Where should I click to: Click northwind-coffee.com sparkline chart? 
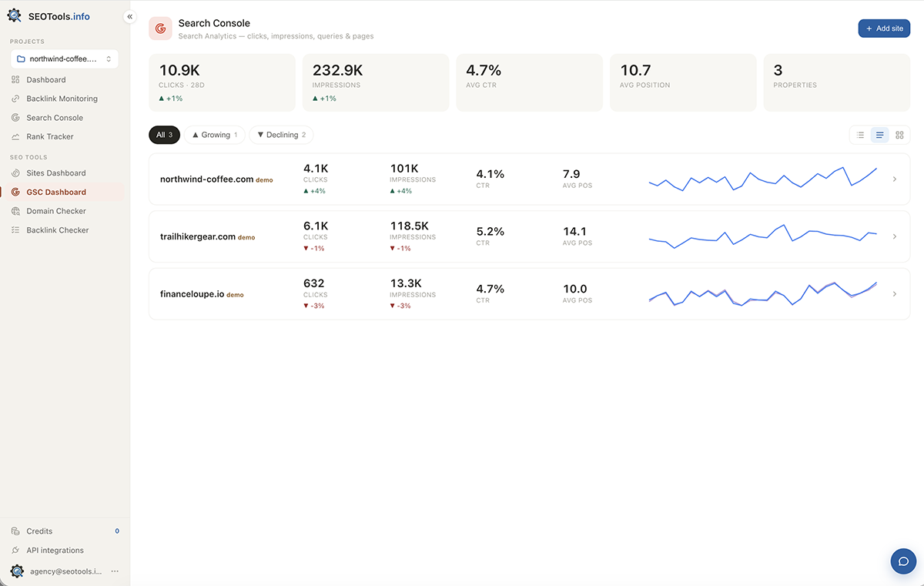[763, 179]
